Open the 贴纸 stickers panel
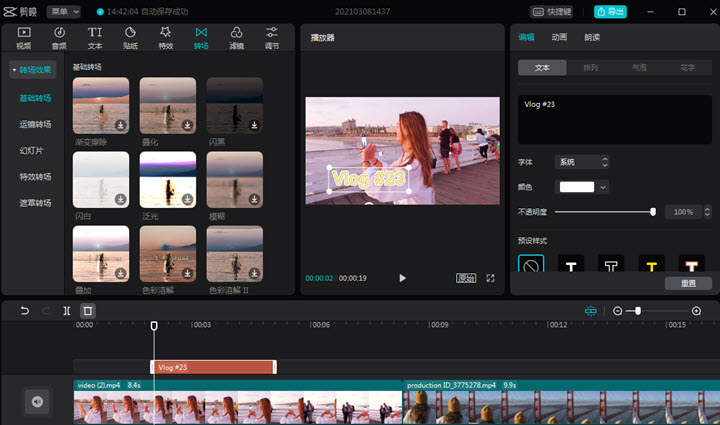The width and height of the screenshot is (720, 425). tap(130, 38)
